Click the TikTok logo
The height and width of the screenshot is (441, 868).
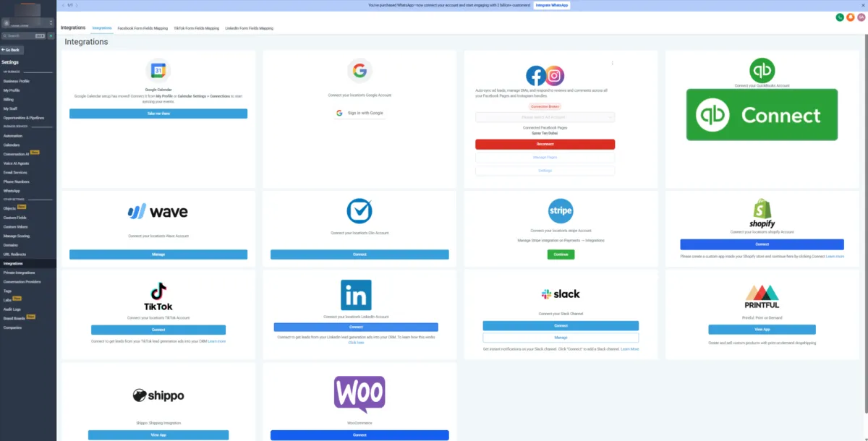click(x=158, y=296)
